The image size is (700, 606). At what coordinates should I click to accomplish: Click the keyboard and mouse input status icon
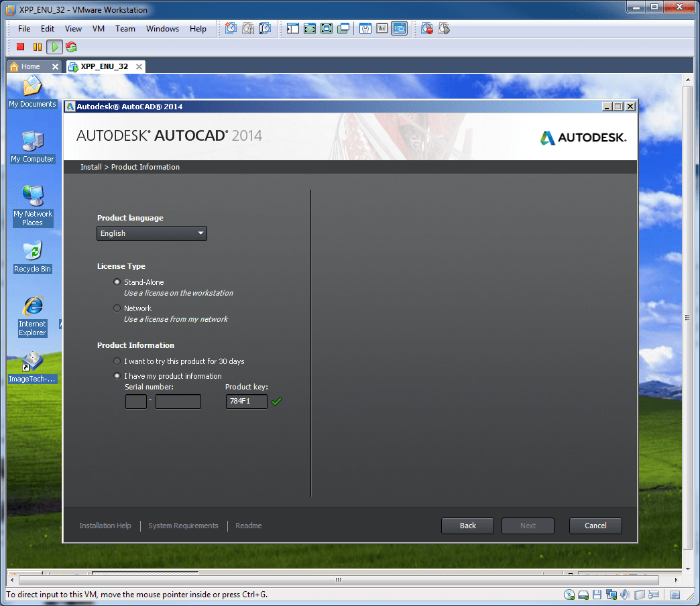coord(654,595)
